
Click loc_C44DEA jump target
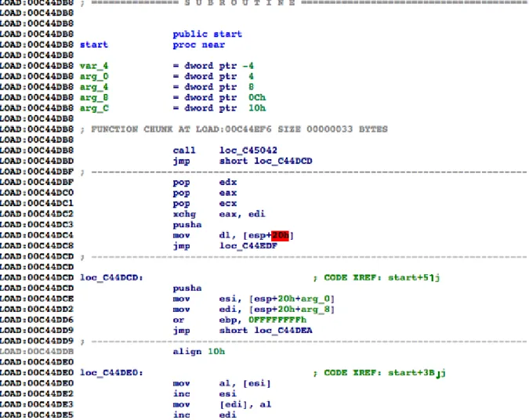point(283,330)
